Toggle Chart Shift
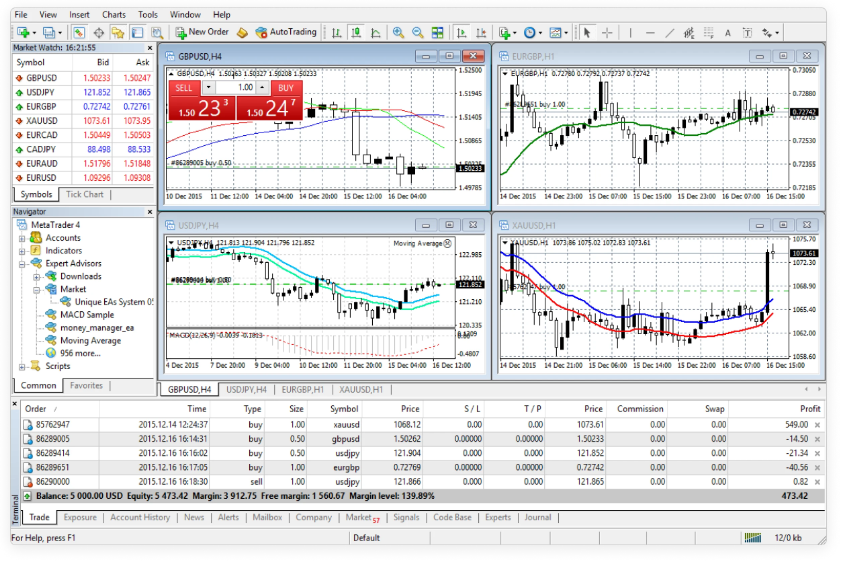The width and height of the screenshot is (842, 564). tap(481, 33)
